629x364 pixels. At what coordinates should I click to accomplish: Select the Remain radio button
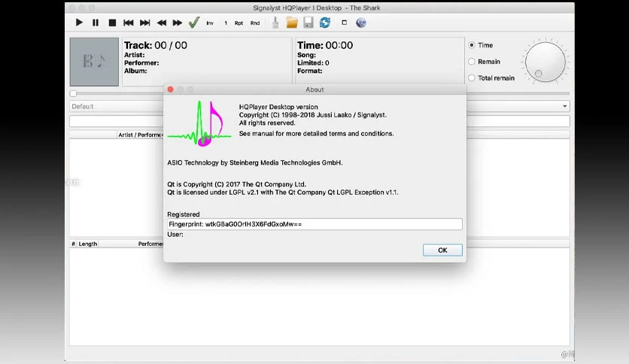[x=472, y=62]
